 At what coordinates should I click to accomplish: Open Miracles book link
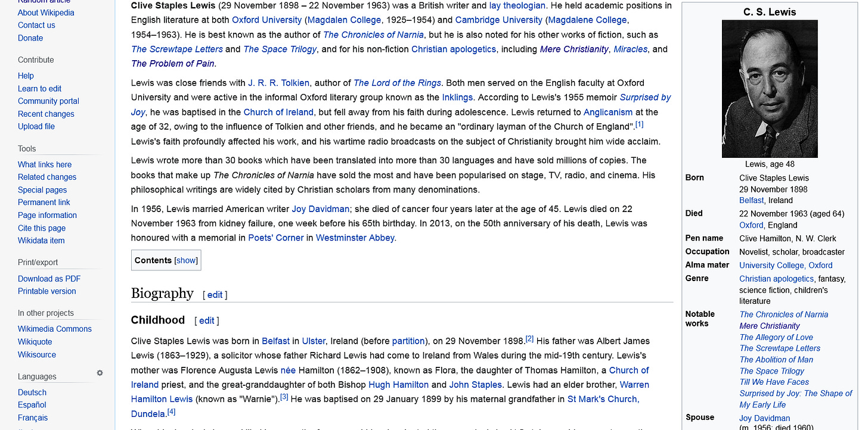(630, 49)
